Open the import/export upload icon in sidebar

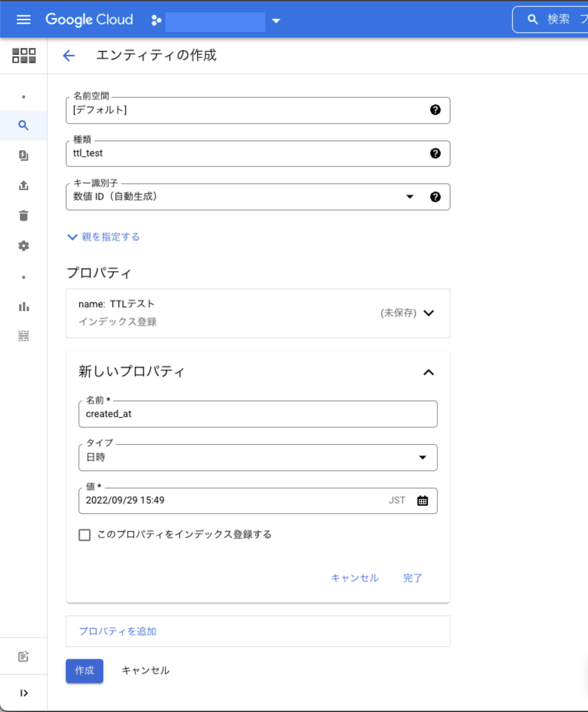(x=23, y=186)
